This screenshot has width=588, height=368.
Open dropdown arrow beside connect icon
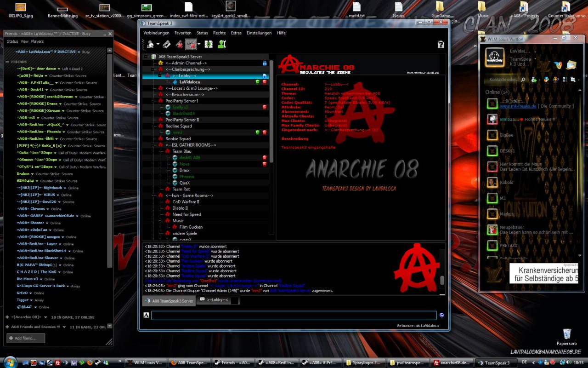pos(158,44)
